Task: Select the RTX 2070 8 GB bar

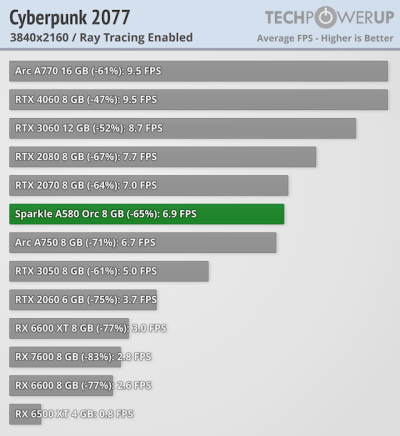Action: tap(148, 185)
